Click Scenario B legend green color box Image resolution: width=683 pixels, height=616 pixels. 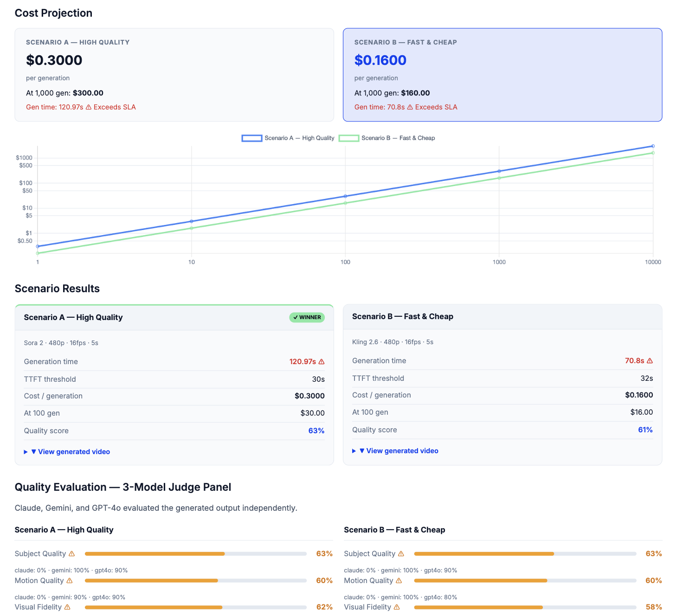click(349, 138)
